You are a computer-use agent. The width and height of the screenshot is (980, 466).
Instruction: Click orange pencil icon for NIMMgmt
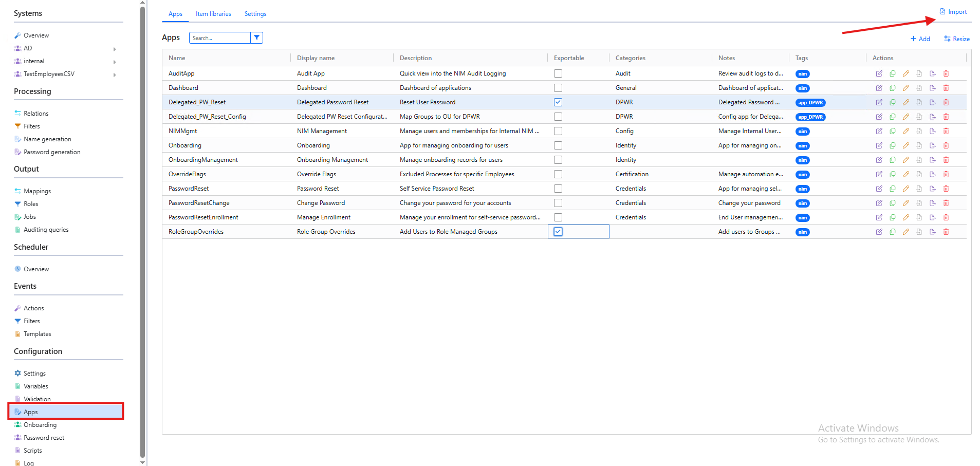[905, 131]
